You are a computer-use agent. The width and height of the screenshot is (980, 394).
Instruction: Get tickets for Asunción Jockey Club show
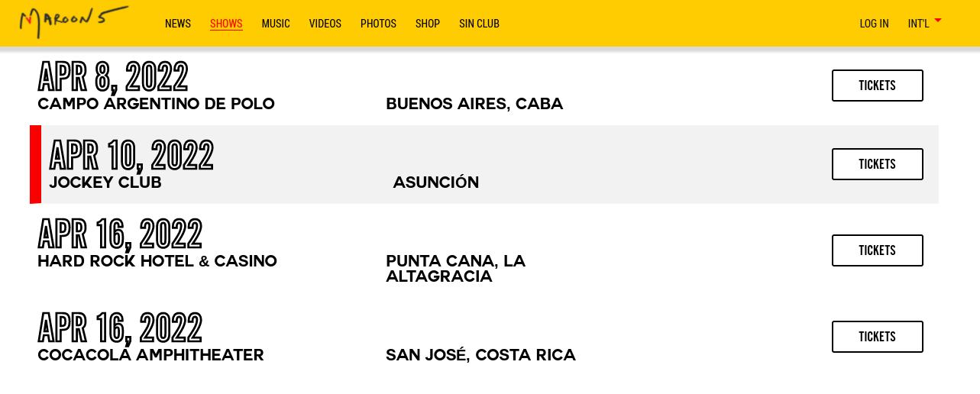click(x=877, y=164)
